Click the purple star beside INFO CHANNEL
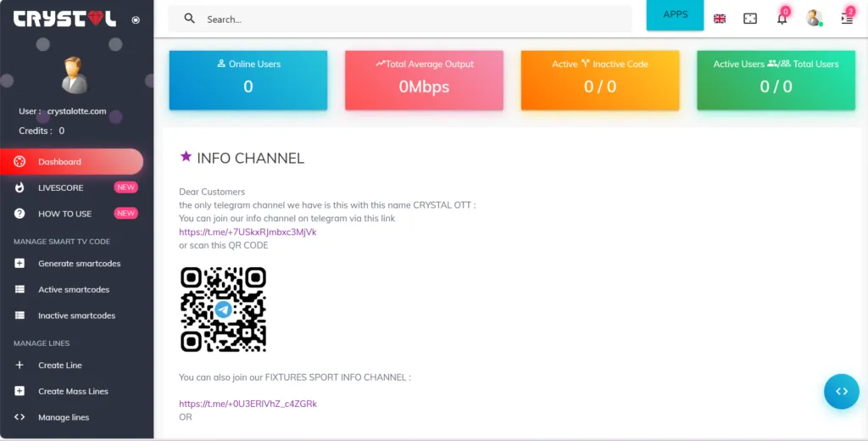Screen dimensions: 868x441 186,156
